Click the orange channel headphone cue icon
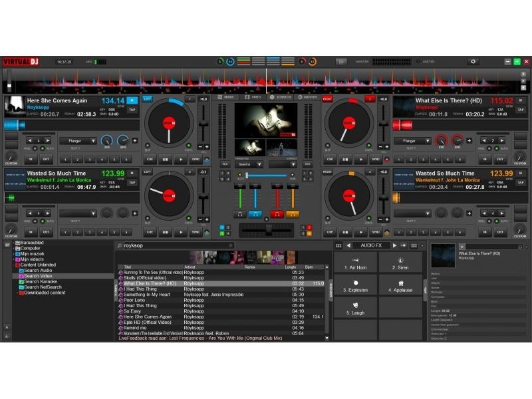Image resolution: width=532 pixels, height=399 pixels. [292, 214]
